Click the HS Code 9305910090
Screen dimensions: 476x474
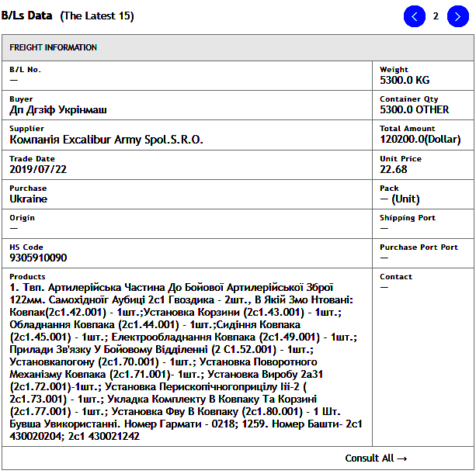pos(38,258)
